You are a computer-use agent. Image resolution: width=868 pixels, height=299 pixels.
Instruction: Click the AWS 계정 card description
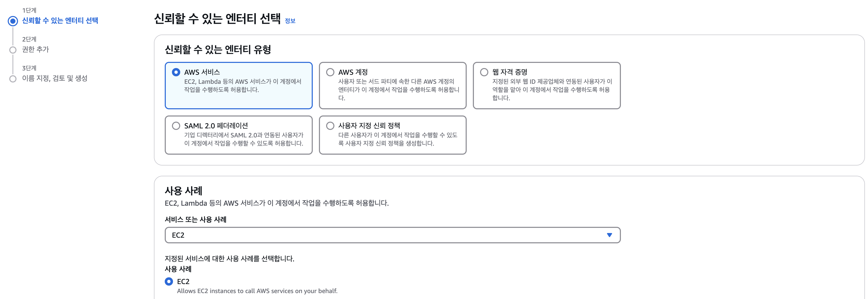[x=398, y=90]
